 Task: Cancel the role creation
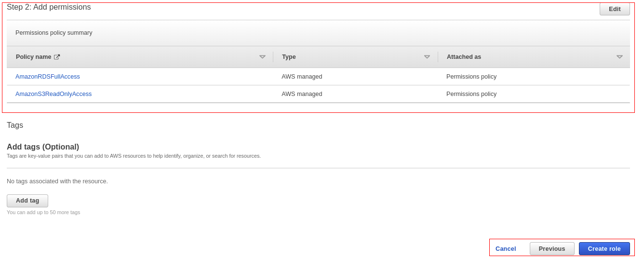(x=506, y=249)
